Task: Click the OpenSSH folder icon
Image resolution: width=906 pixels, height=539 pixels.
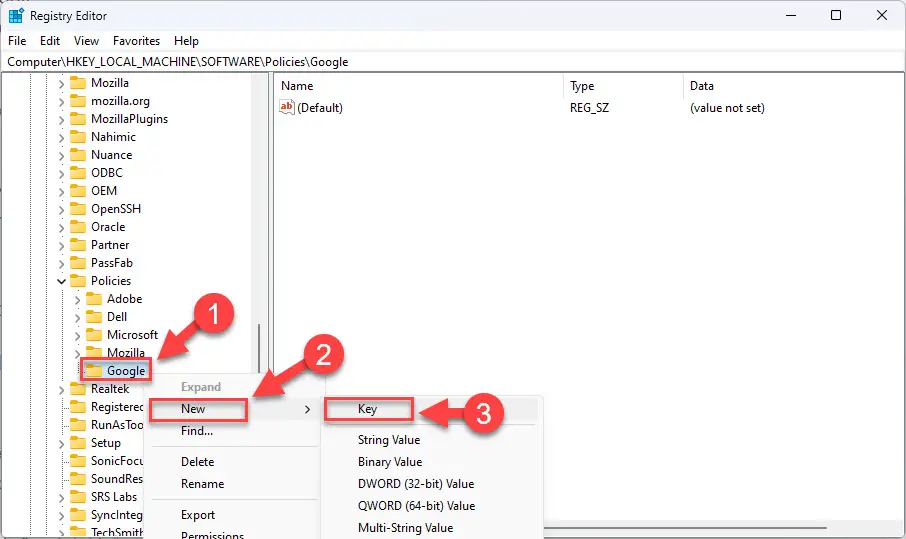Action: point(78,209)
